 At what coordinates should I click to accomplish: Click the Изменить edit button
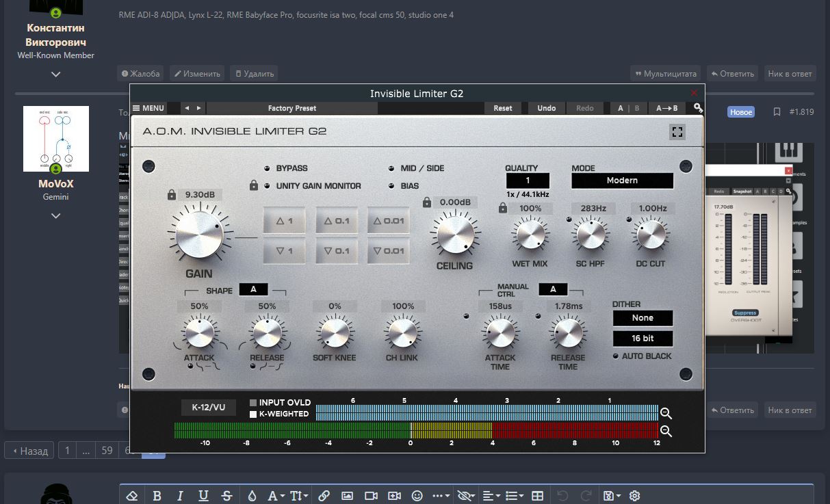(x=196, y=73)
